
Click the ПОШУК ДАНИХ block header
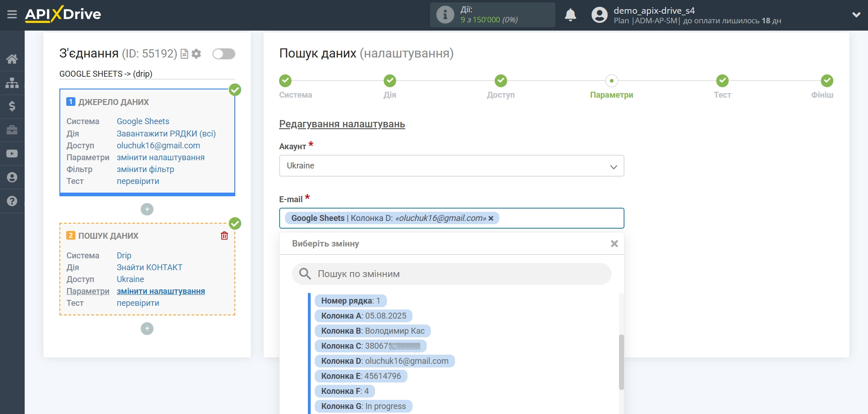click(108, 236)
